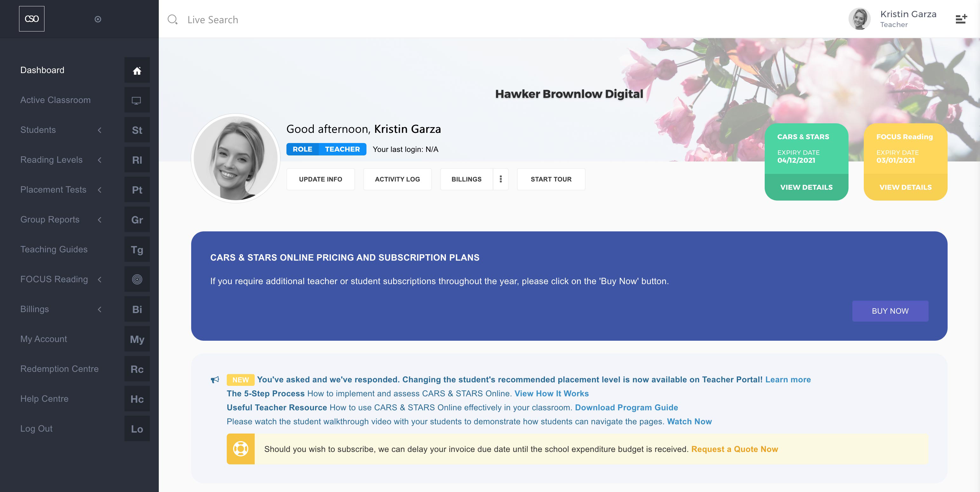
Task: Follow the Learn more link
Action: click(788, 380)
